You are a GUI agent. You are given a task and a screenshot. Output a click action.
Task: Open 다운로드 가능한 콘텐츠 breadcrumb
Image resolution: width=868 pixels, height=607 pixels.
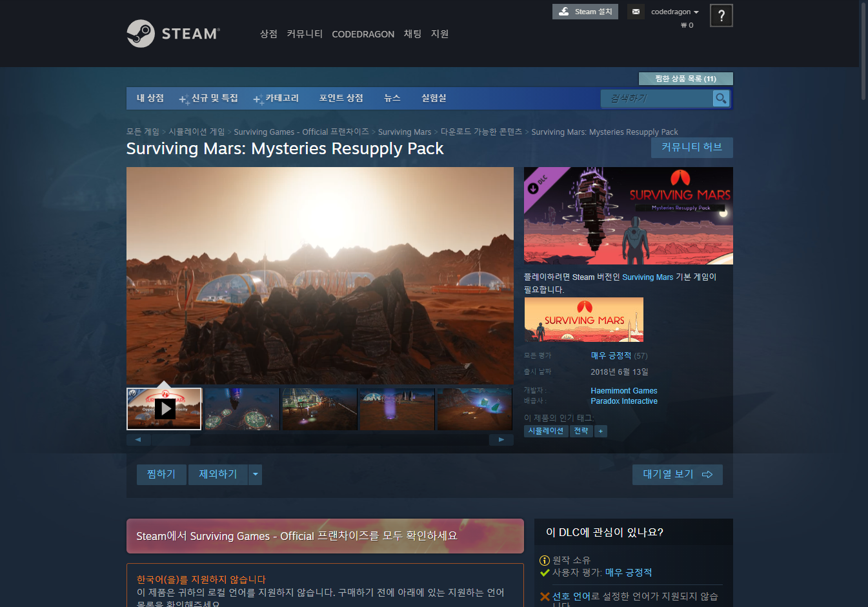pos(481,132)
